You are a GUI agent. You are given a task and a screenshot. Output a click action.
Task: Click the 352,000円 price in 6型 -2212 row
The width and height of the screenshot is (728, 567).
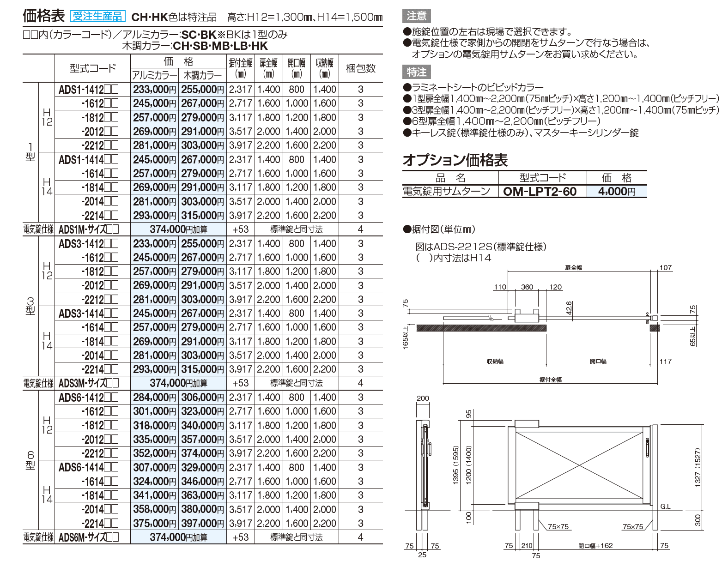pos(155,453)
